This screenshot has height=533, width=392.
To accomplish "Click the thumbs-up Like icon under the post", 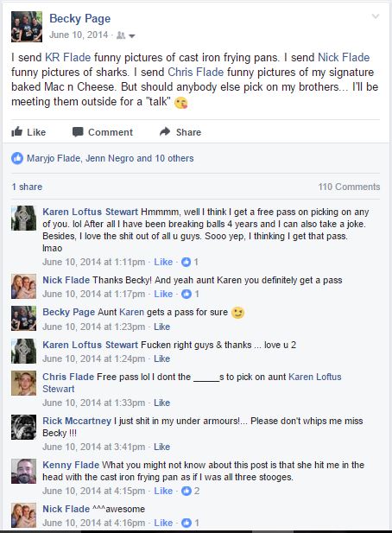I will 16,131.
